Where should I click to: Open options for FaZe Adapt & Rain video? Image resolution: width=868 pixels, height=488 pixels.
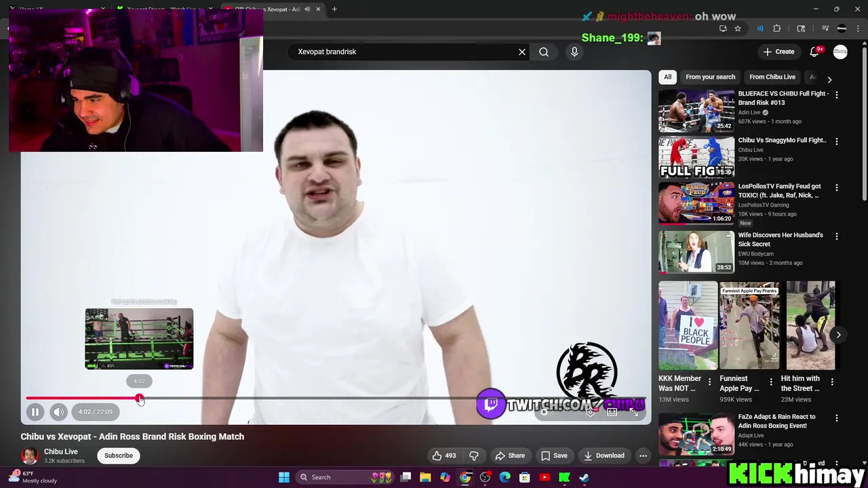tap(836, 418)
